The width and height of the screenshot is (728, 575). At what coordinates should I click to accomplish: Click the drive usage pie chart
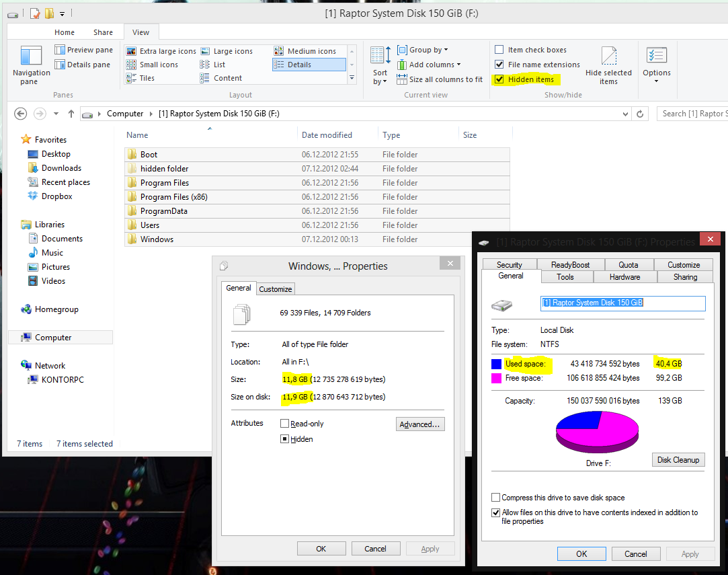coord(597,432)
